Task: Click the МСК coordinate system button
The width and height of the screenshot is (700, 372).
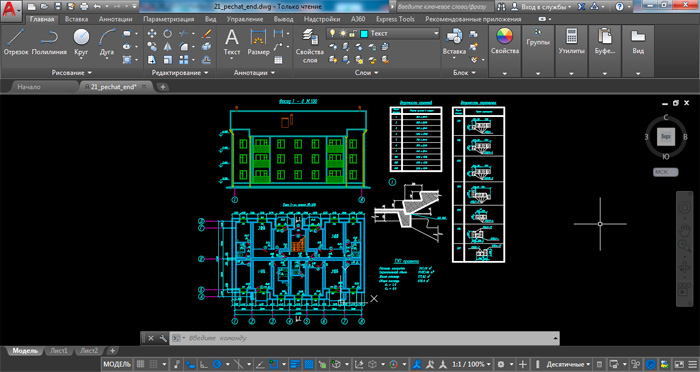Action: (x=666, y=172)
